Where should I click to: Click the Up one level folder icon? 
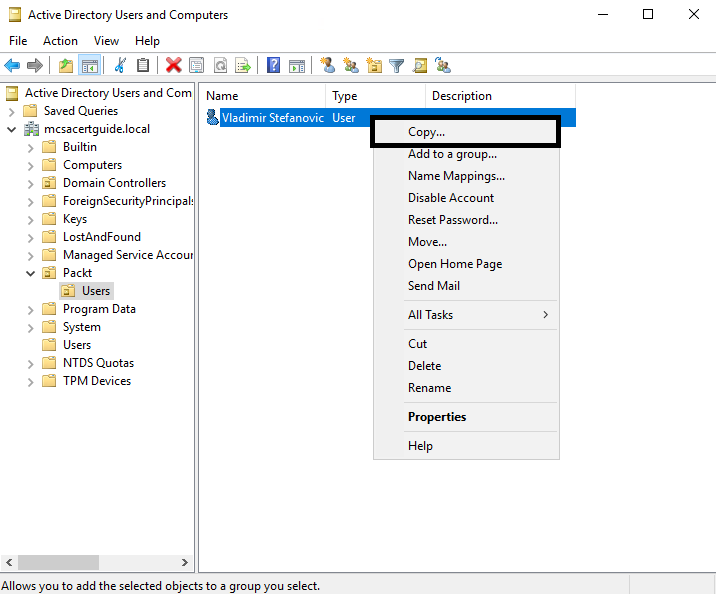66,66
